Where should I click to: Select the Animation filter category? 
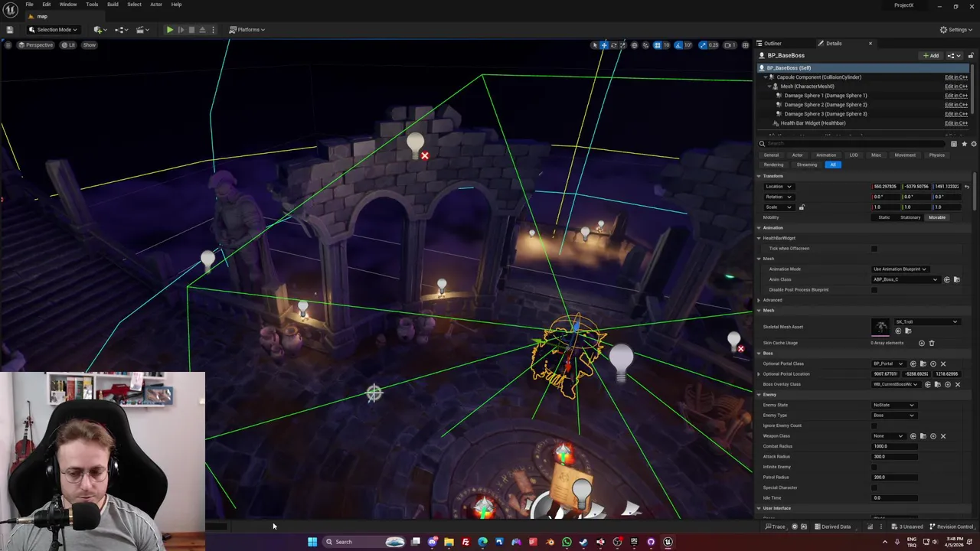coord(825,155)
